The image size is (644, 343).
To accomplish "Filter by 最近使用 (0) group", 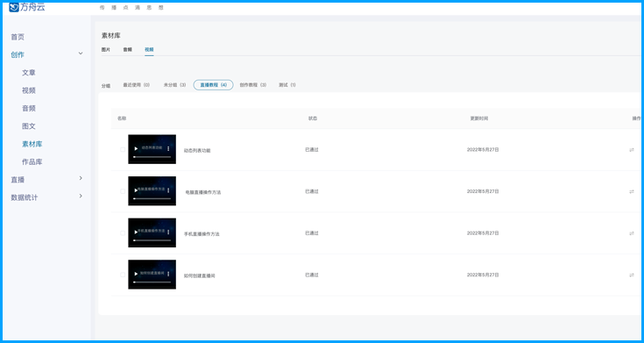I will [137, 85].
